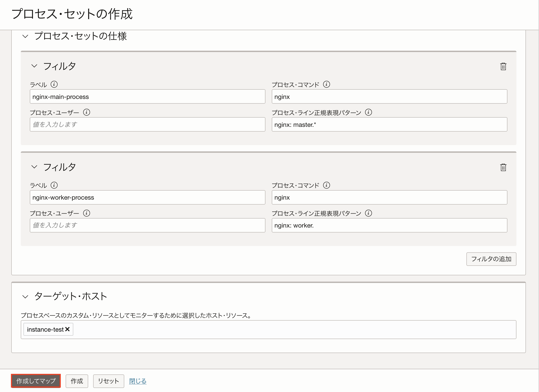
Task: Delete the second filter with trash icon
Action: click(x=503, y=167)
